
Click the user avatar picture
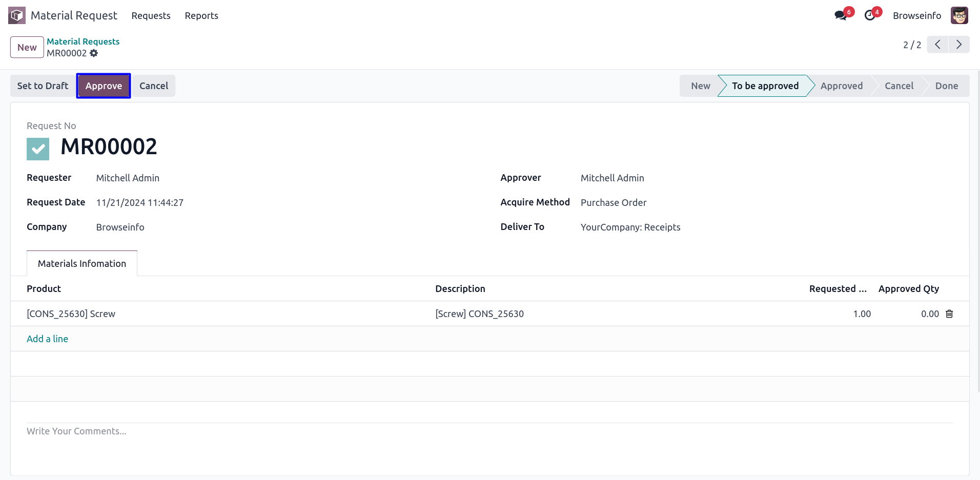(x=959, y=15)
